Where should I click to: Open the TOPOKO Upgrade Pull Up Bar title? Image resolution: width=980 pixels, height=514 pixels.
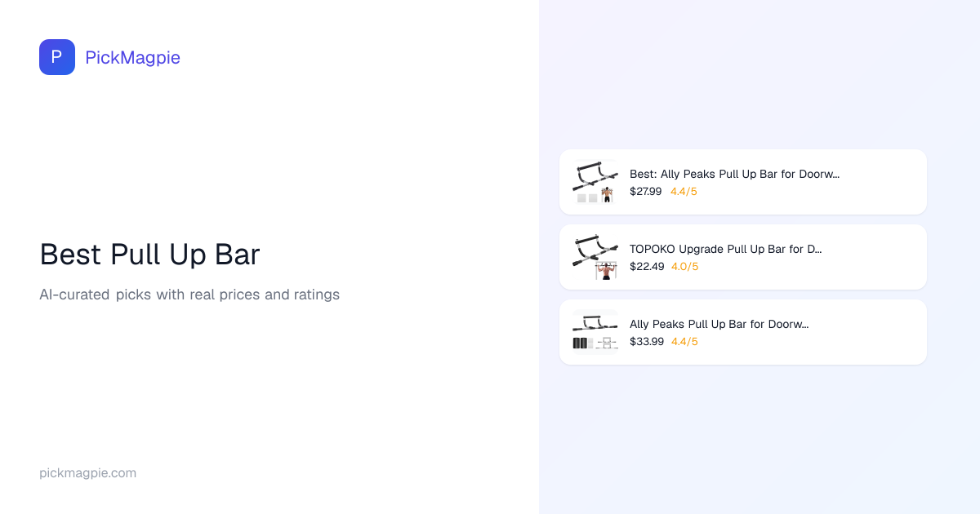(725, 249)
